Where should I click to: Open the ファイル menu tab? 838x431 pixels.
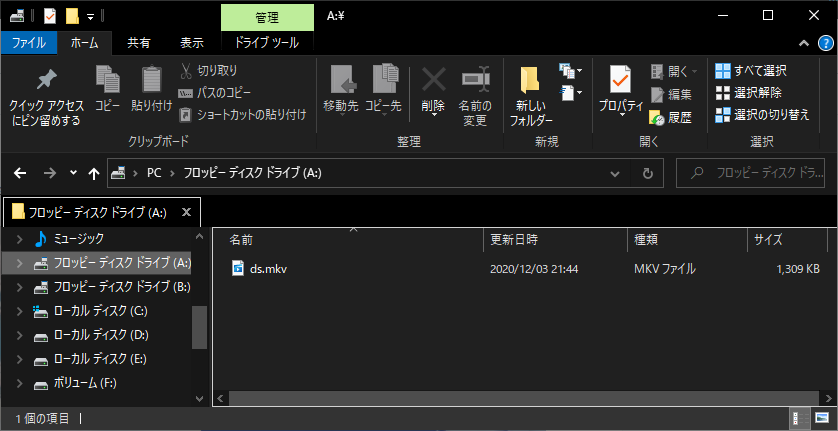29,43
